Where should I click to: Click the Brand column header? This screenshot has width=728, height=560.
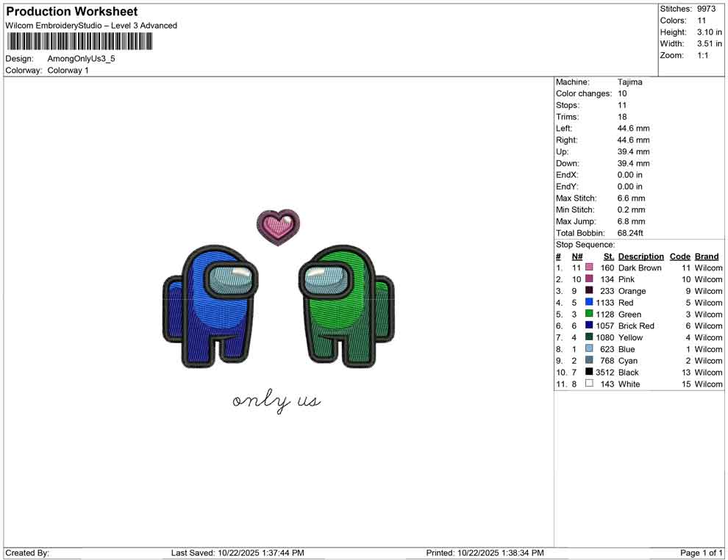click(x=707, y=256)
